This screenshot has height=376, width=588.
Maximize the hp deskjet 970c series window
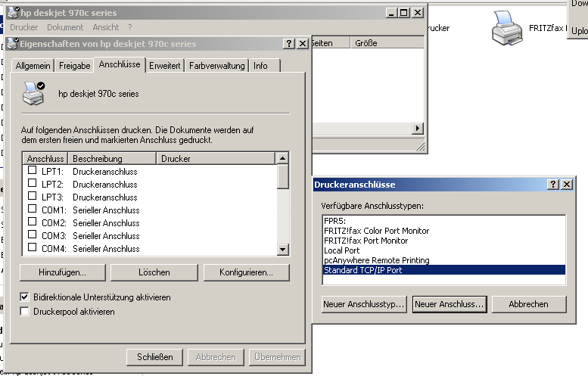[x=404, y=13]
